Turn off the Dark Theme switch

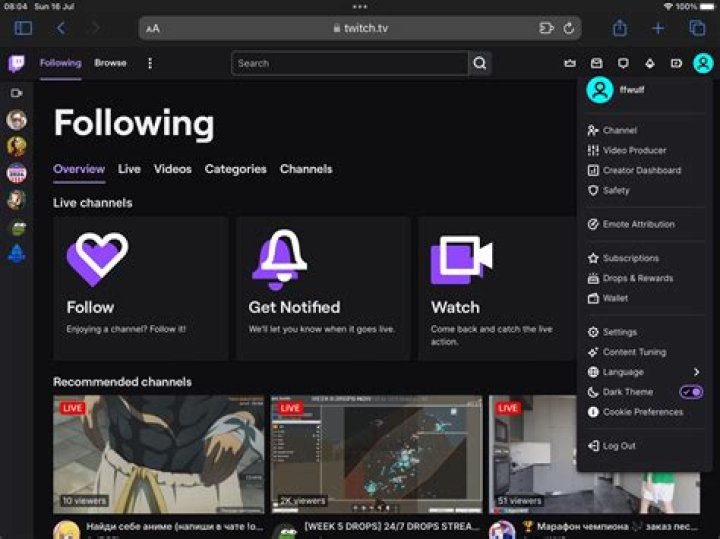pos(691,392)
